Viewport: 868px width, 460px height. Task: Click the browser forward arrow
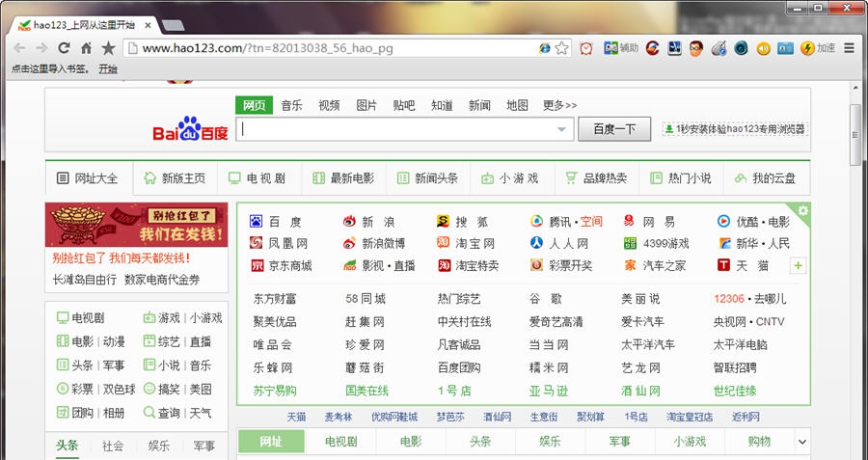coord(41,48)
